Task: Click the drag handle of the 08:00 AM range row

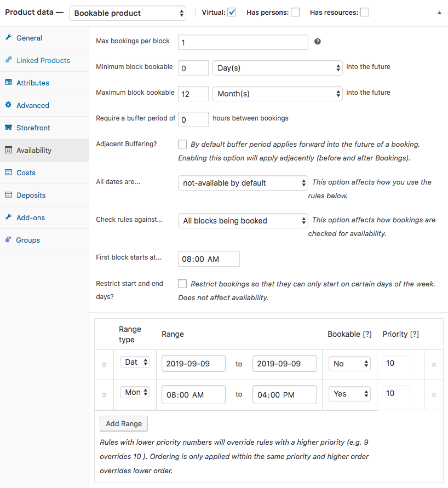Action: point(104,395)
